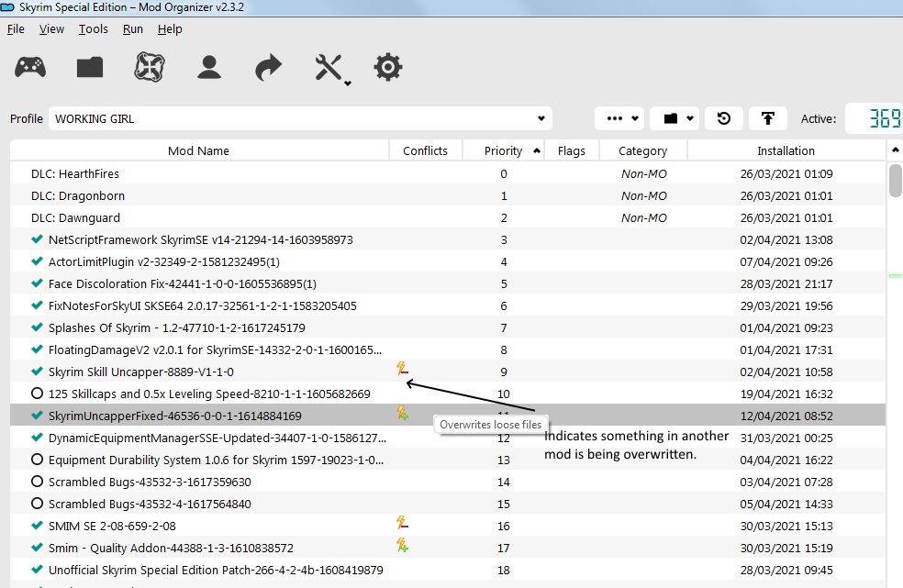The height and width of the screenshot is (588, 903).
Task: Click SMIM SE overwritten conflict icon
Action: (403, 522)
